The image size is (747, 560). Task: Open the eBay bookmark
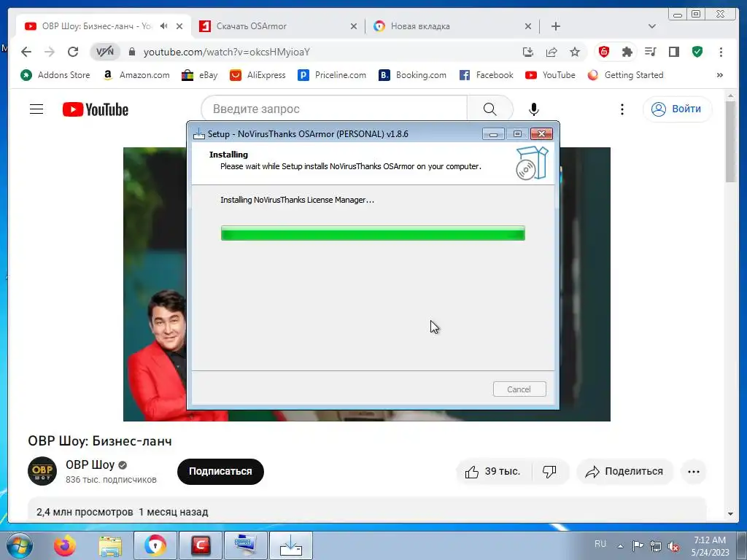(200, 75)
